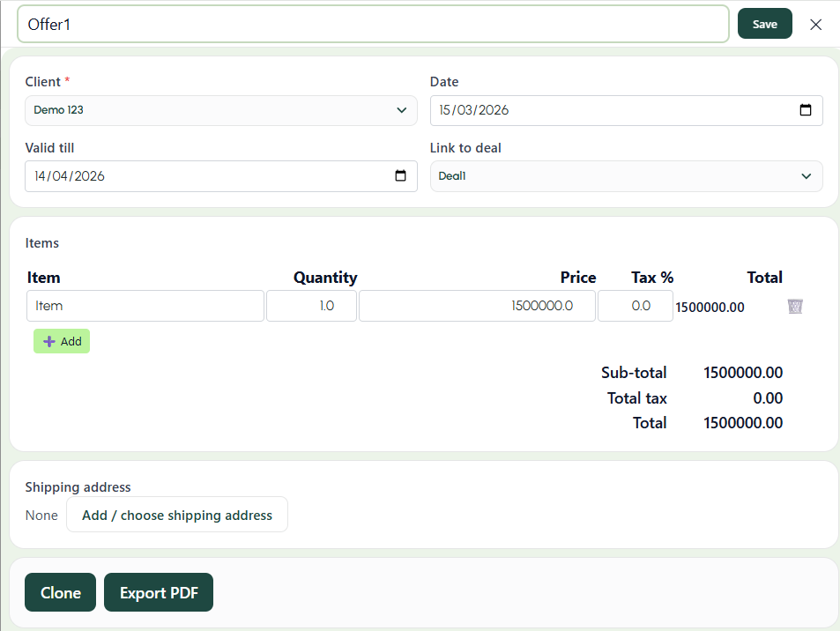Click the Tax % input showing 0.0
The height and width of the screenshot is (631, 840).
click(x=635, y=306)
